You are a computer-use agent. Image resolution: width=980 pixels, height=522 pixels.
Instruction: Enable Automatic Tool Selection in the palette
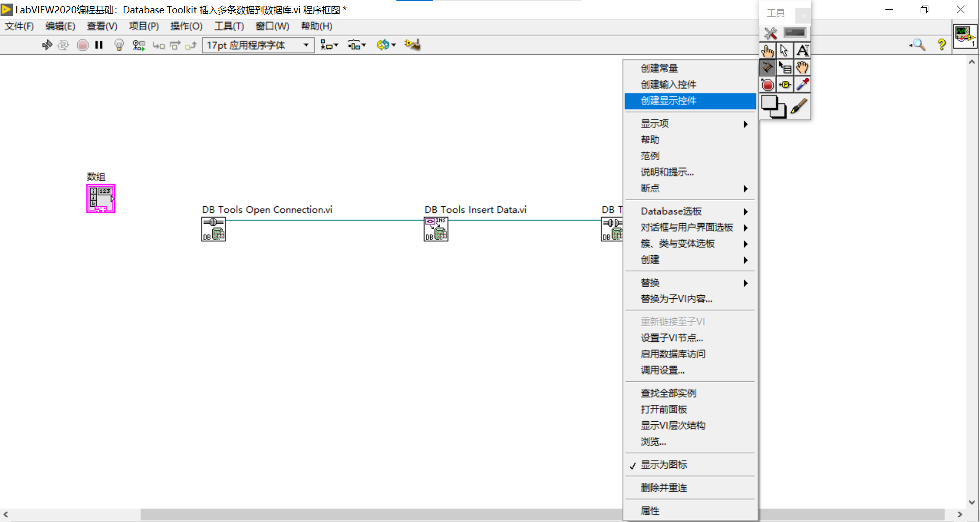coord(771,33)
